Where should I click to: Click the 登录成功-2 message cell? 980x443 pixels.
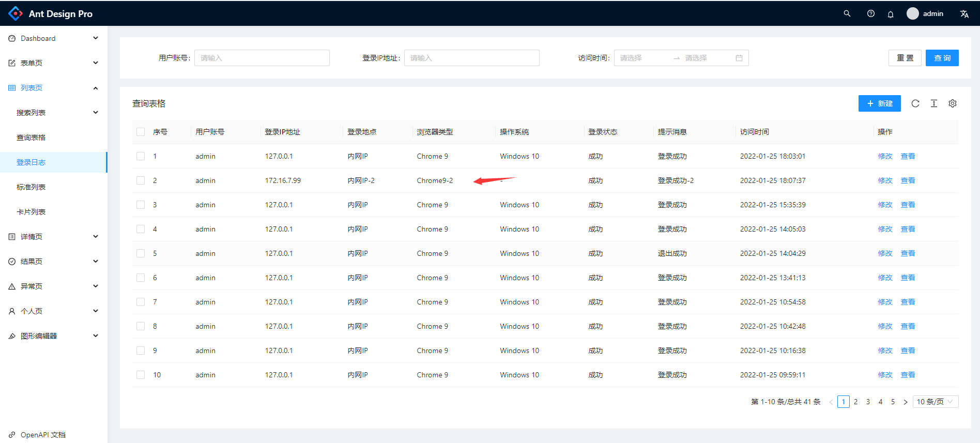pos(676,180)
